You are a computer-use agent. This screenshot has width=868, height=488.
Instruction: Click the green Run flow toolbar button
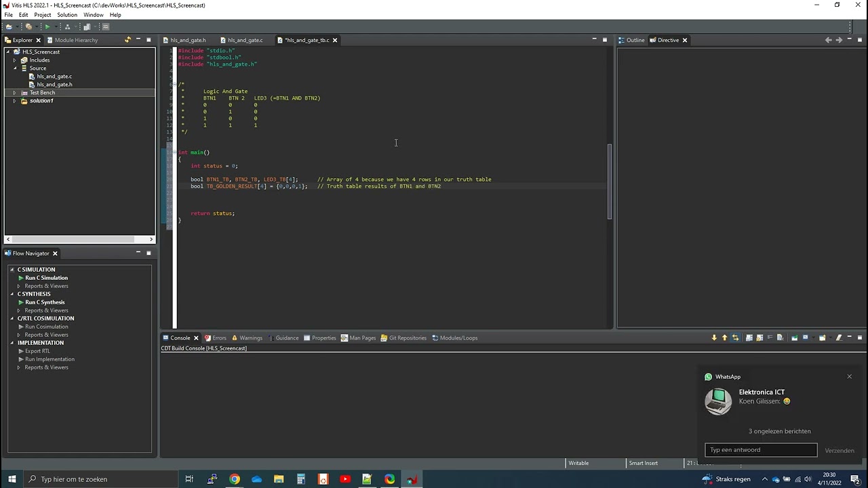coord(47,26)
